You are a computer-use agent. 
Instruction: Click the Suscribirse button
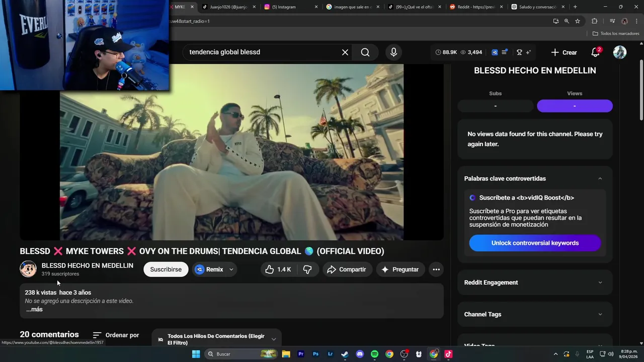166,269
